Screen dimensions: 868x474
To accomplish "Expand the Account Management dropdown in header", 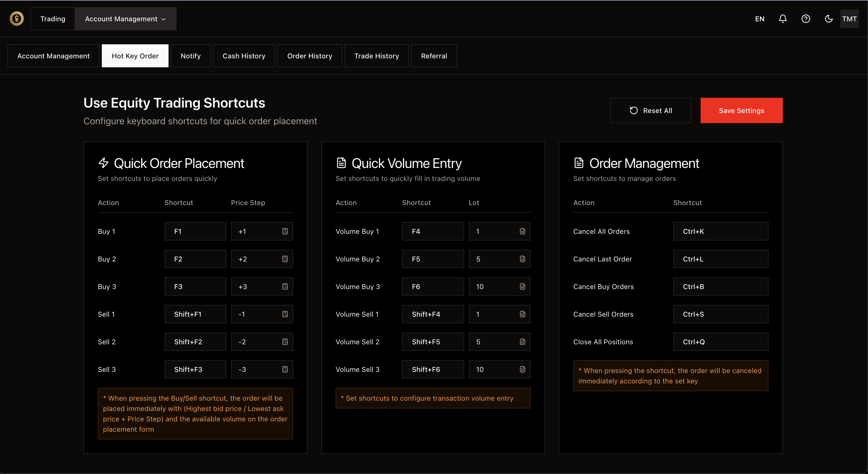I will (x=125, y=19).
